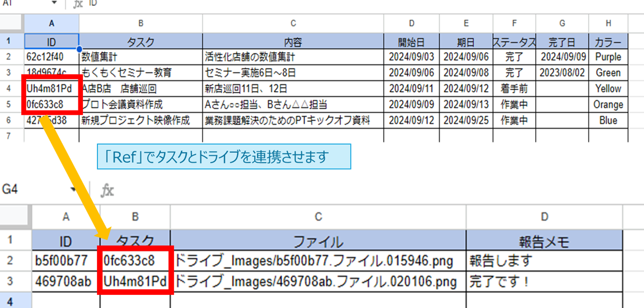644x308 pixels.
Task: Click the 完了日 header cell
Action: (562, 42)
